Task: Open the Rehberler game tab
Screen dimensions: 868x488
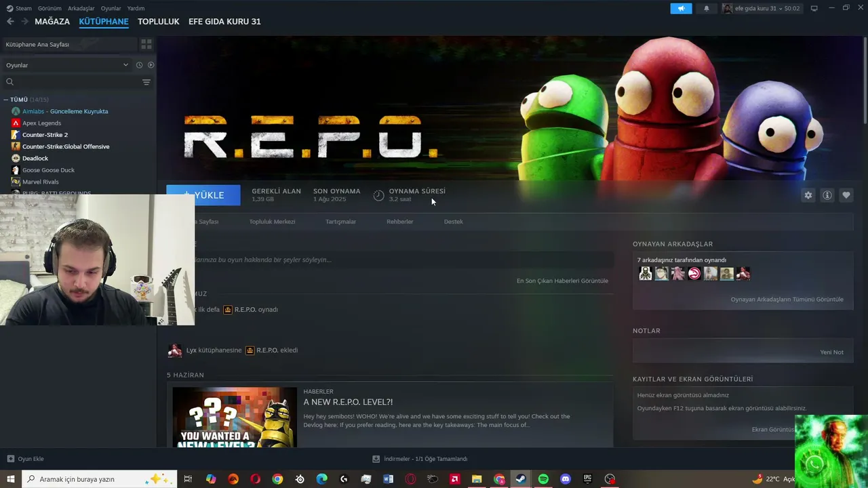Action: point(399,222)
